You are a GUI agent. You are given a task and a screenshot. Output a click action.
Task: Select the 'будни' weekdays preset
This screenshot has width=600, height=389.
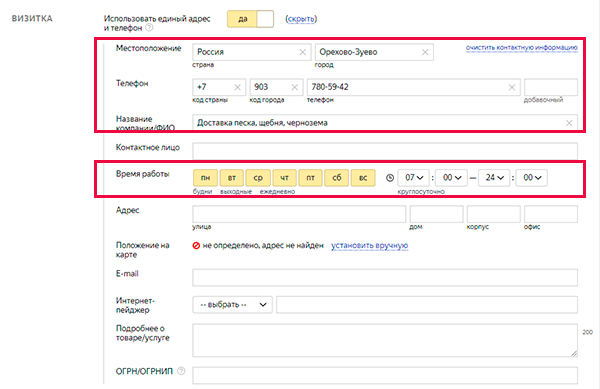(202, 192)
